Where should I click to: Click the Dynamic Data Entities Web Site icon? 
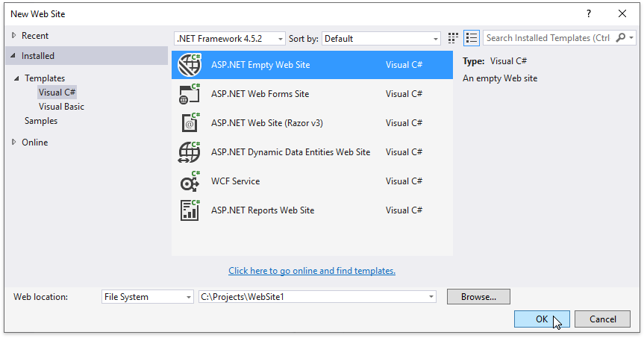tap(190, 152)
